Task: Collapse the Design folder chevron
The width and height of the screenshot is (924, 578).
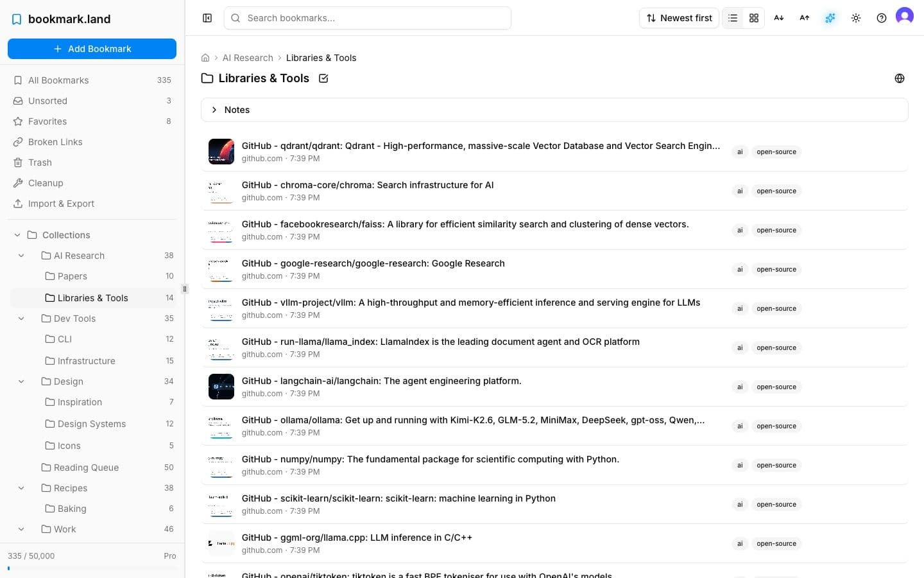Action: pos(21,381)
